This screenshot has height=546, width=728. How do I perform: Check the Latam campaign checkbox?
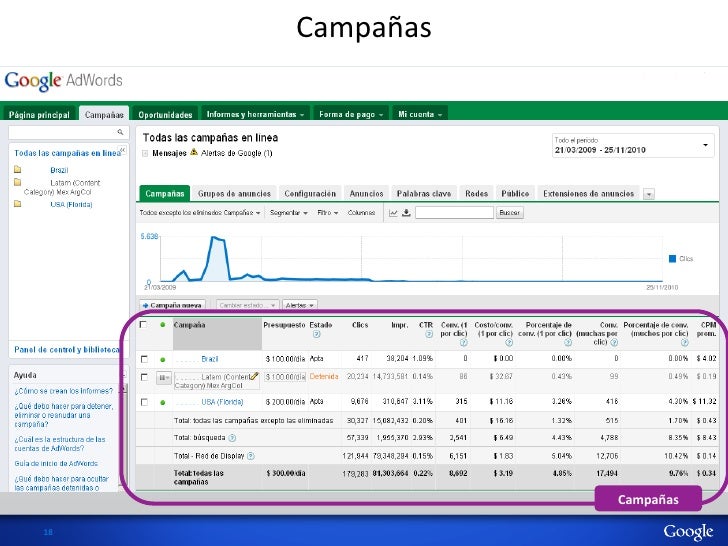144,377
